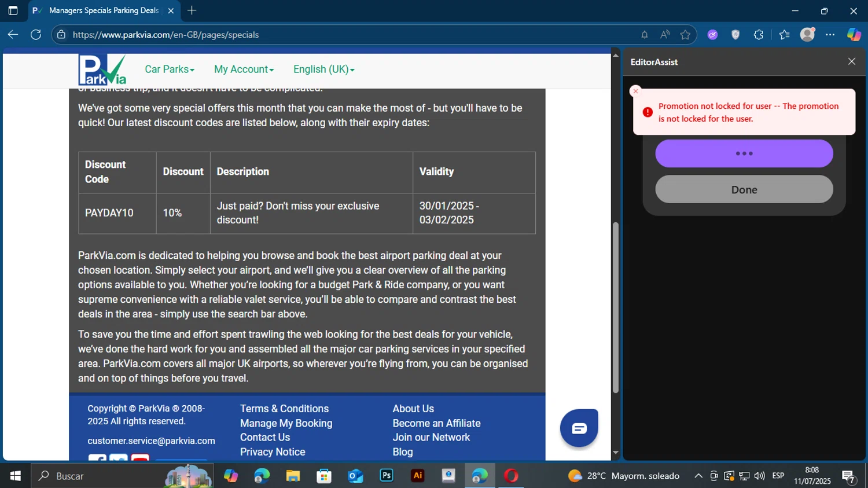Show hidden system tray icons
Viewport: 868px width, 488px height.
[698, 476]
